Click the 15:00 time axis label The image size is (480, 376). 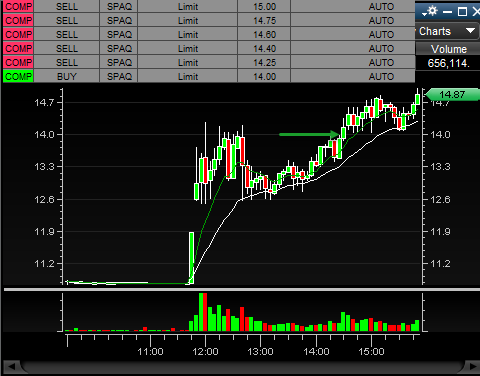[x=371, y=352]
